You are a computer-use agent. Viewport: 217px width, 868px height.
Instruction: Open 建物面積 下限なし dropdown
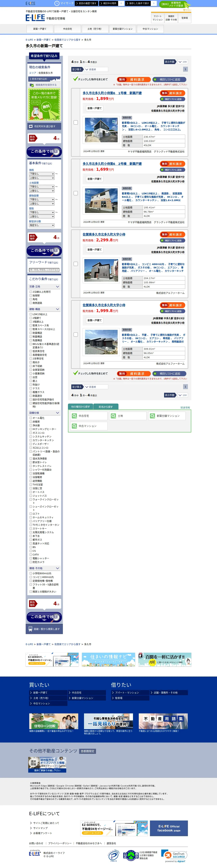[x=42, y=199]
